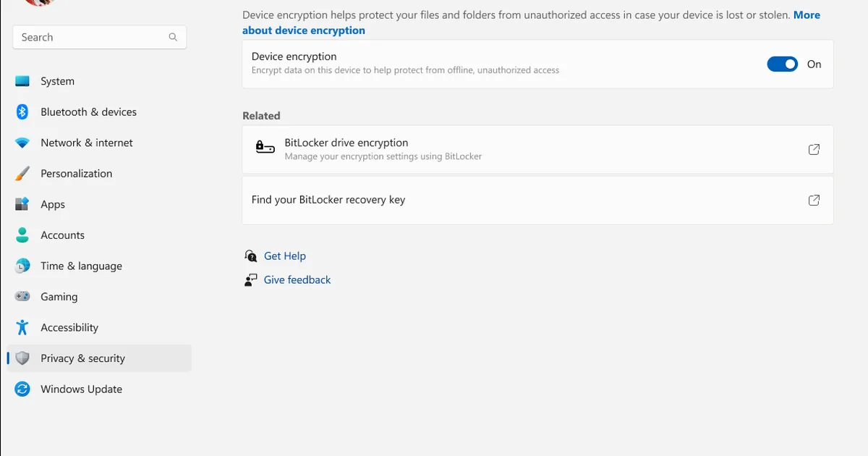
Task: Open System settings
Action: click(x=99, y=81)
